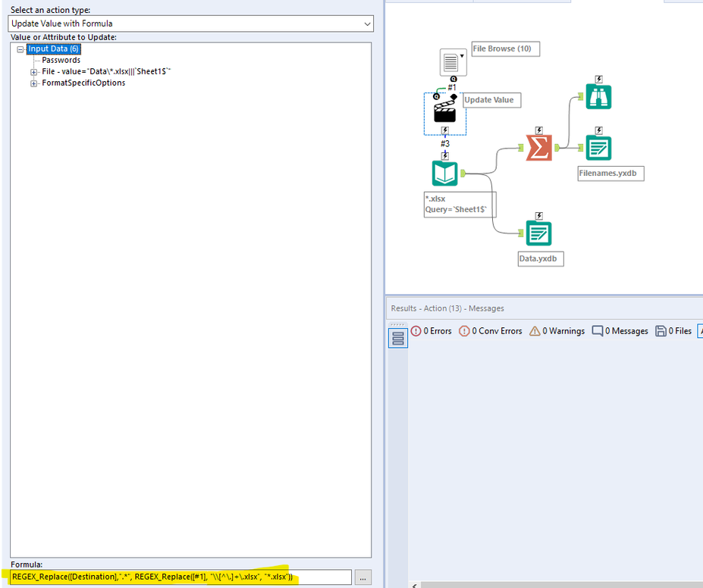Click the #3 connection label
Viewport: 703px width, 588px height.
(x=444, y=144)
